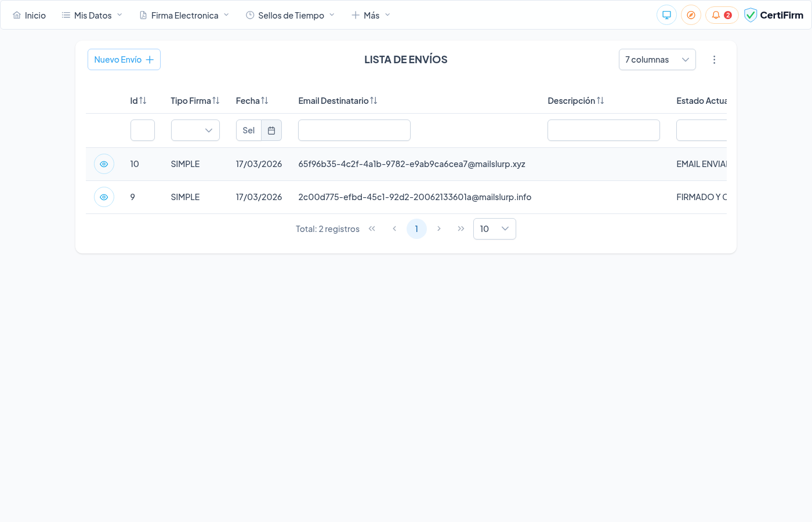
Task: Click the home icon next to Inicio
Action: (16, 14)
